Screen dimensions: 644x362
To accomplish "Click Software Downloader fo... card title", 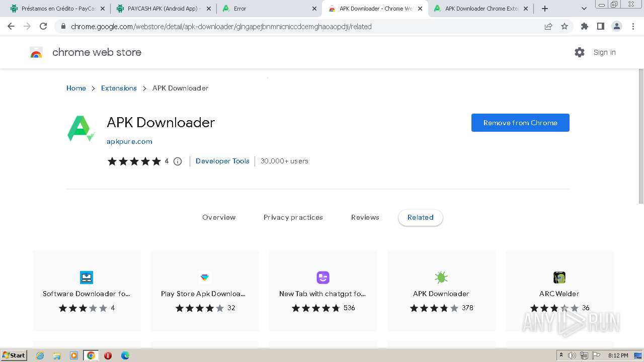I will (87, 294).
